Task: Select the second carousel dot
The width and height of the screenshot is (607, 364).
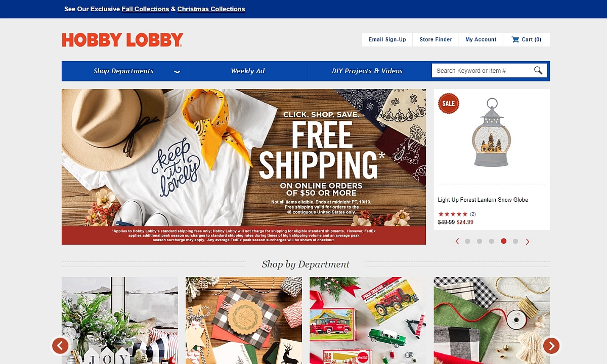Action: pos(480,241)
